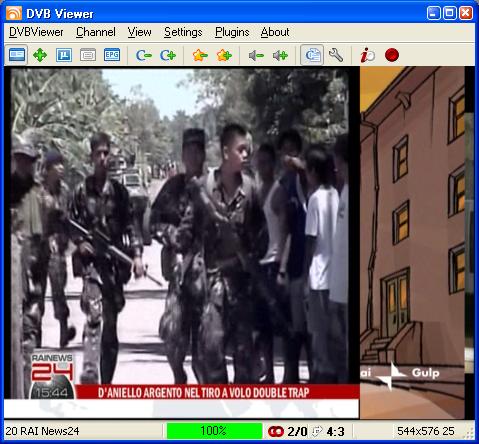Expand the Settings menu
The height and width of the screenshot is (444, 479).
click(x=183, y=32)
